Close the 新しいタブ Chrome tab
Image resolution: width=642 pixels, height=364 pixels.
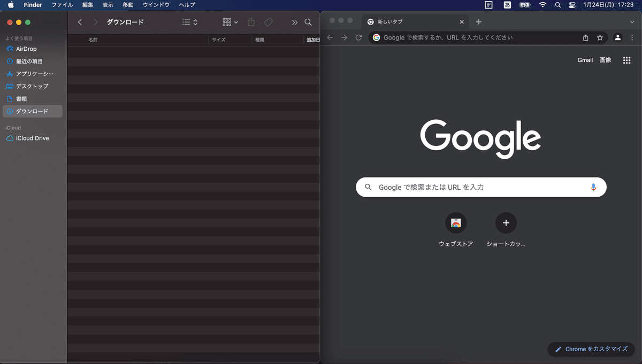click(462, 22)
